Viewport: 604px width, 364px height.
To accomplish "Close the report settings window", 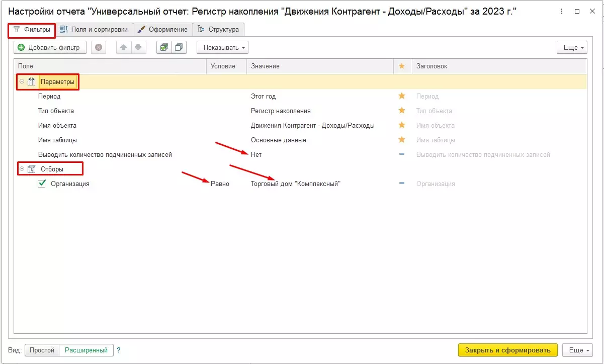I will 592,11.
